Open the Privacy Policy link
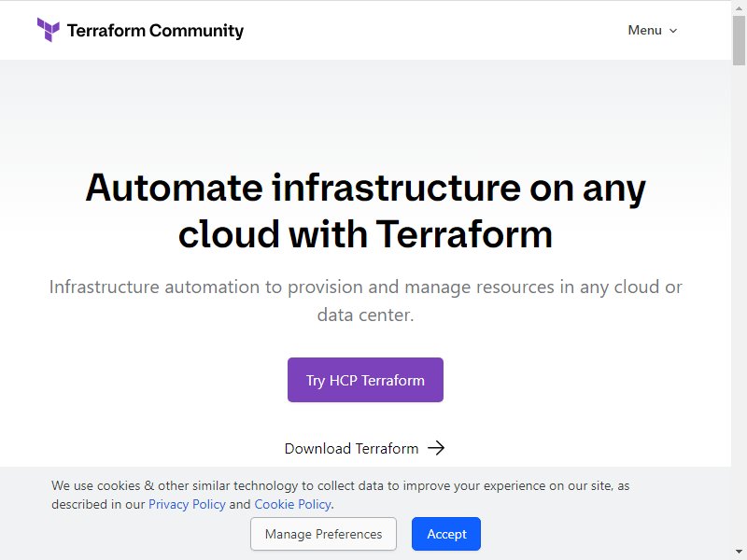 [x=187, y=504]
